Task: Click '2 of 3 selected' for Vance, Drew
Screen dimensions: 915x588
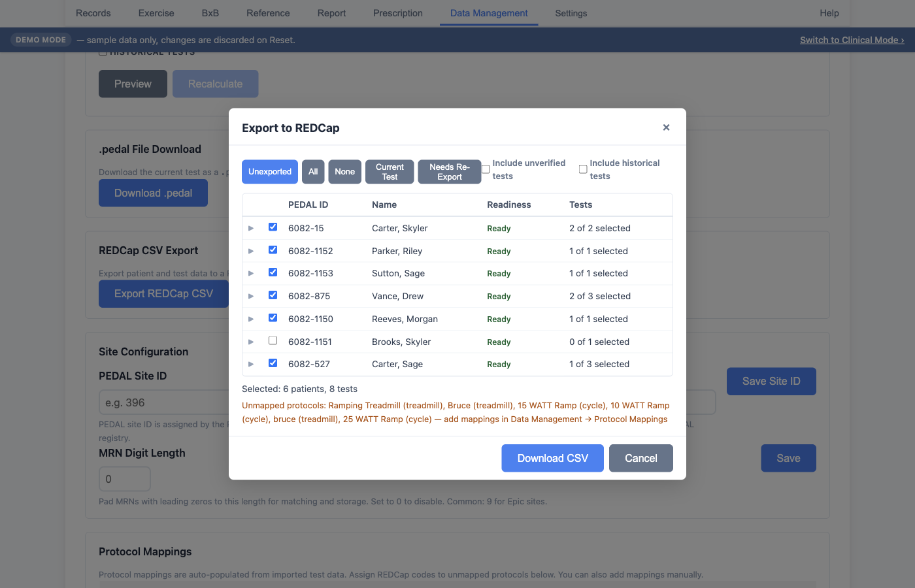Action: coord(600,296)
